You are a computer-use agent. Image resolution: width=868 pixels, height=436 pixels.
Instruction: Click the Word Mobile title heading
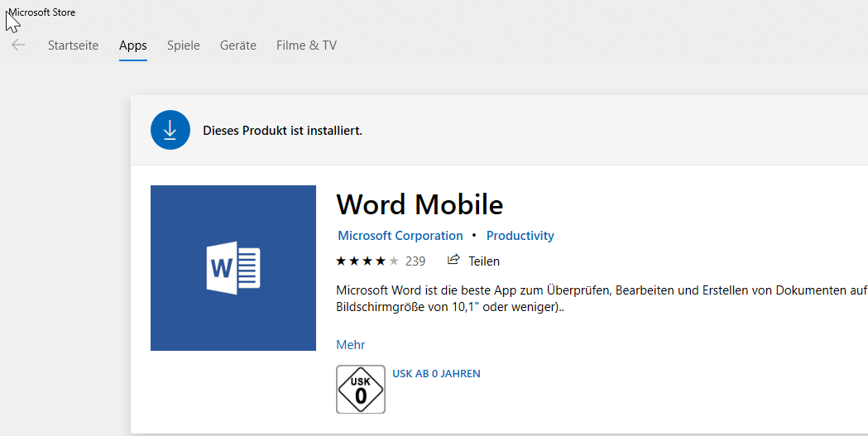pos(420,204)
